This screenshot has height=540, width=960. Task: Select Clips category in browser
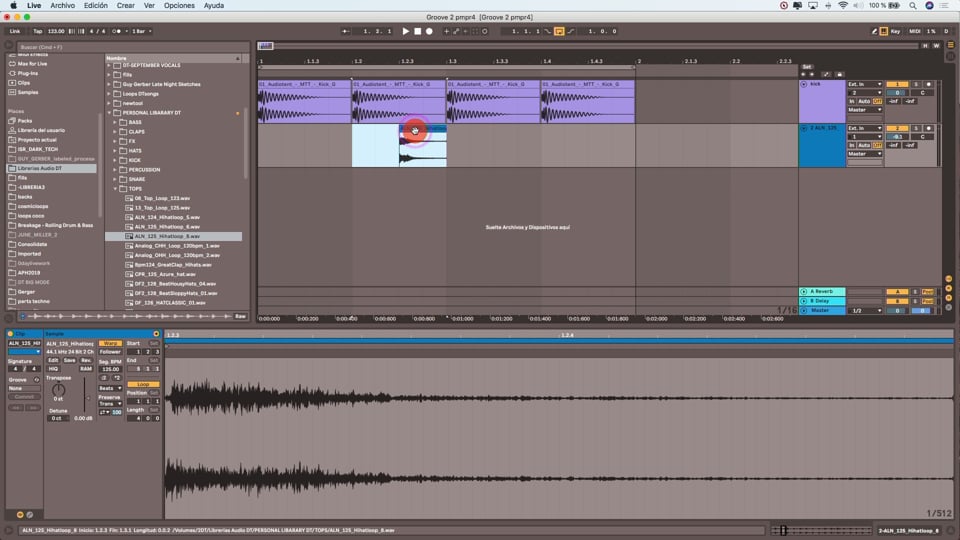23,83
